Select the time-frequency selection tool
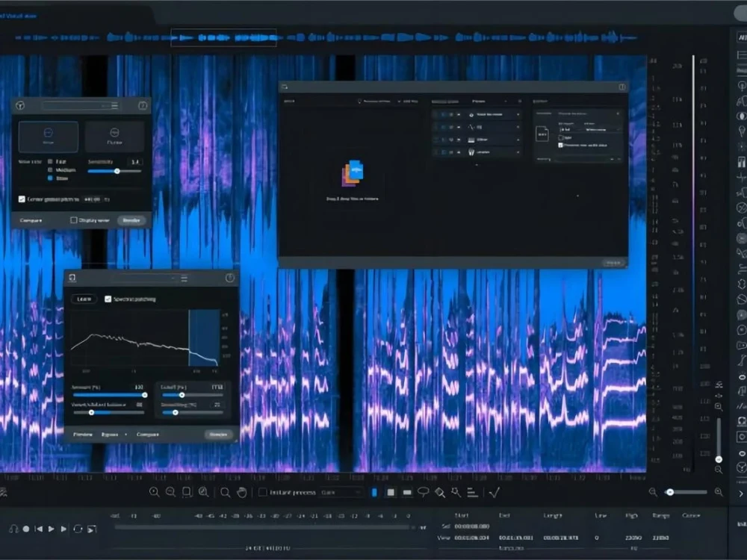 [x=391, y=492]
